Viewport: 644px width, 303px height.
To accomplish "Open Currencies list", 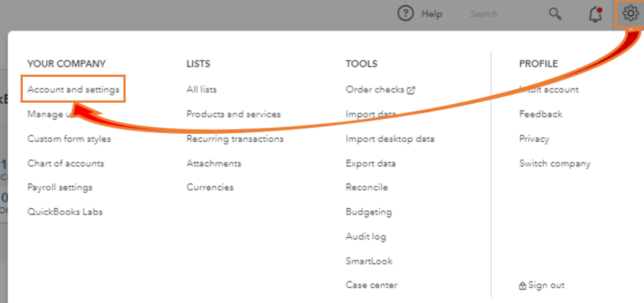I will [x=210, y=187].
